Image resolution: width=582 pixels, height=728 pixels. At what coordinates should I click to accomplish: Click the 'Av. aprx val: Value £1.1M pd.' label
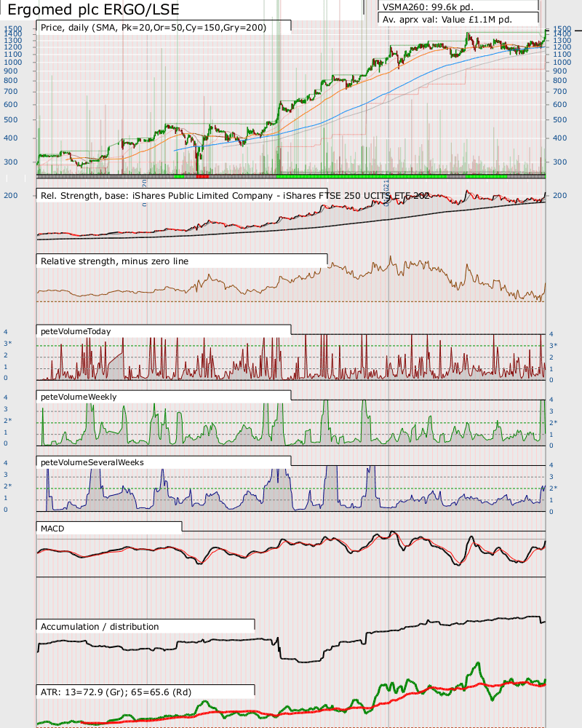447,20
